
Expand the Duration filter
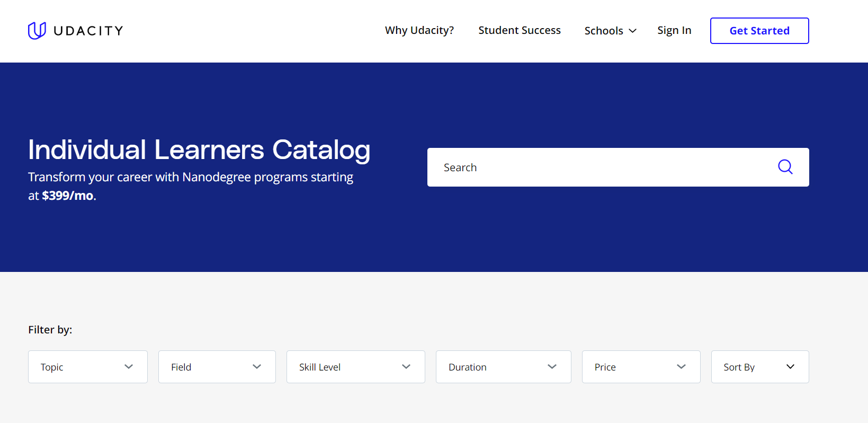[504, 367]
